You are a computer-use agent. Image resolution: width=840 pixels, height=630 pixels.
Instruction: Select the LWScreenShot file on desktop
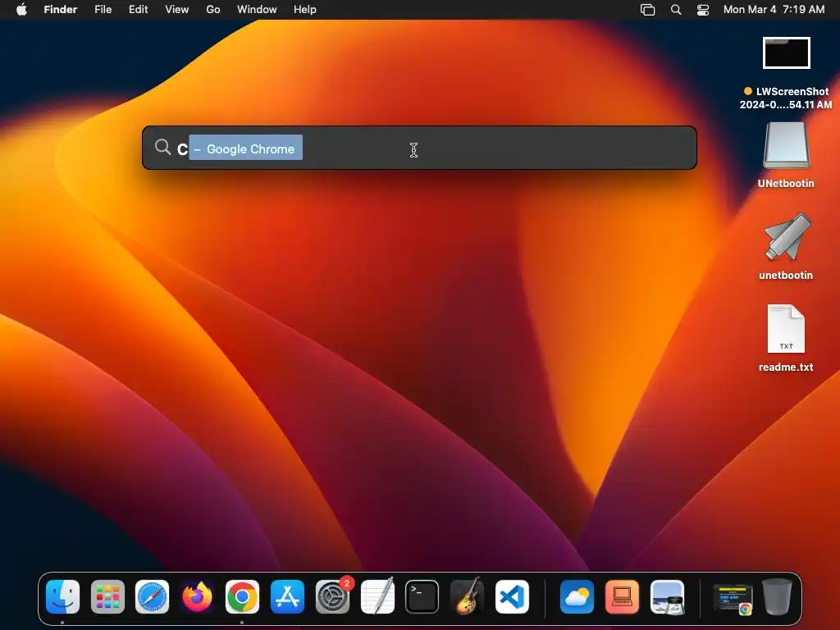tap(786, 73)
